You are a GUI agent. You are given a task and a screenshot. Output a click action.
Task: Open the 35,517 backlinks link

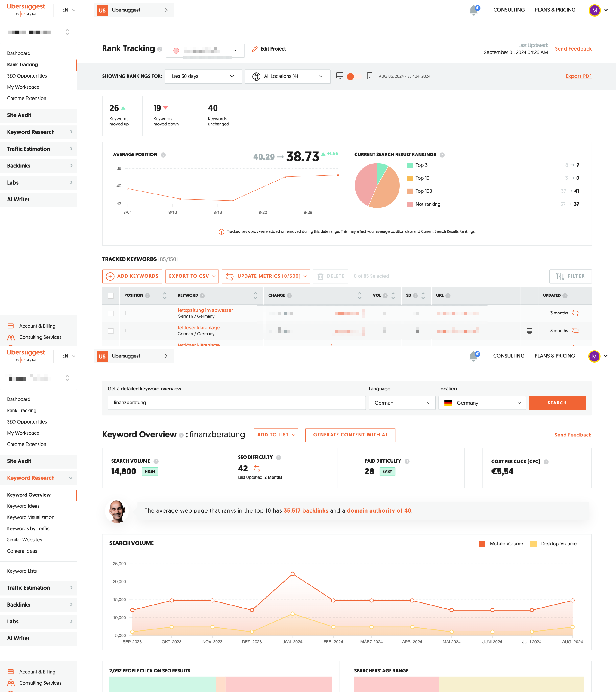tap(306, 510)
